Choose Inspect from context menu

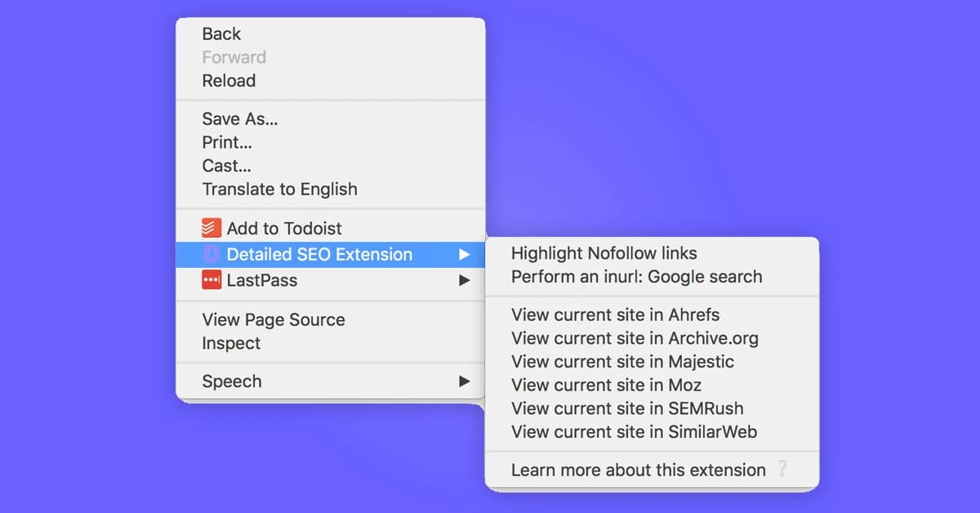pos(231,343)
